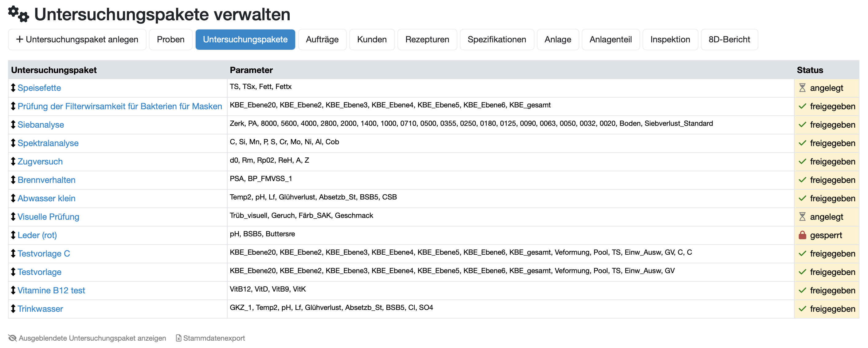868x348 pixels.
Task: Click the freigegeben status of Brennverhalten
Action: pyautogui.click(x=832, y=180)
